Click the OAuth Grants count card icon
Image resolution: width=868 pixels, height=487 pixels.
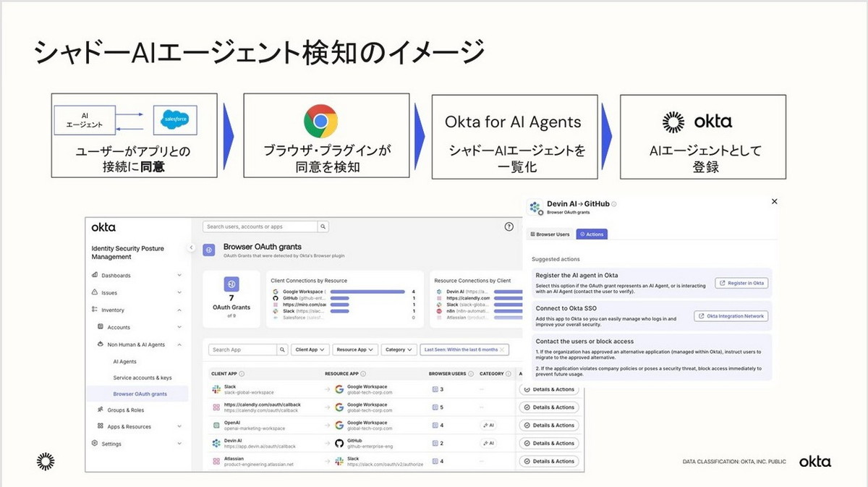point(231,285)
